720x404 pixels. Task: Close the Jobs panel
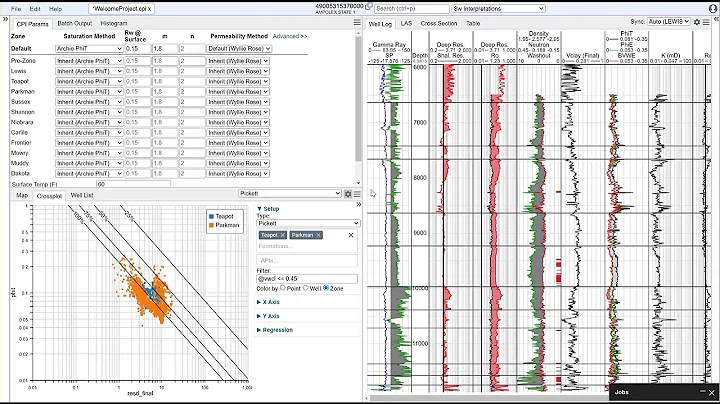tap(712, 393)
